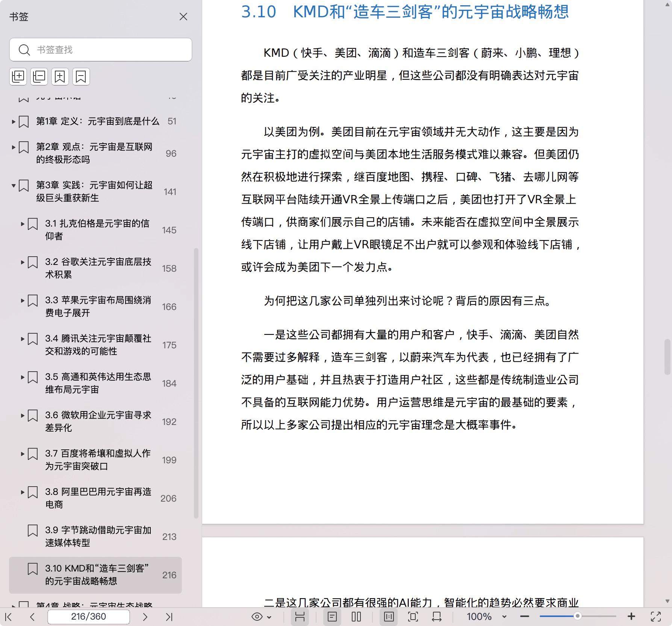Image resolution: width=672 pixels, height=626 pixels.
Task: Collapse Chapter 3 bookmark 第3章 实践
Action: point(14,185)
